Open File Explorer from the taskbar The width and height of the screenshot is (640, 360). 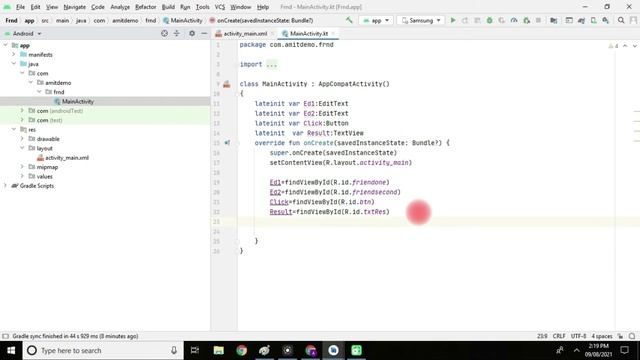219,351
